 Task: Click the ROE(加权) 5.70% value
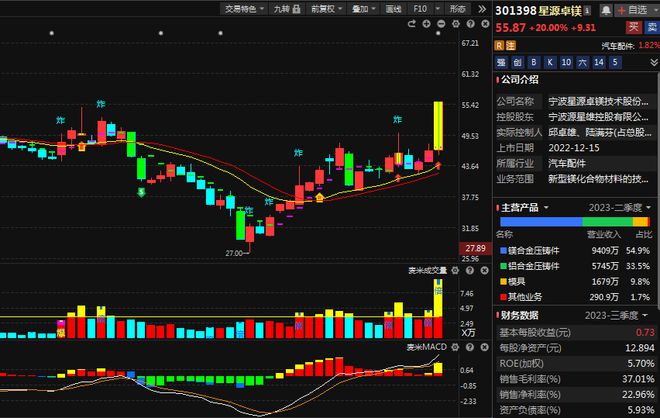pos(641,363)
